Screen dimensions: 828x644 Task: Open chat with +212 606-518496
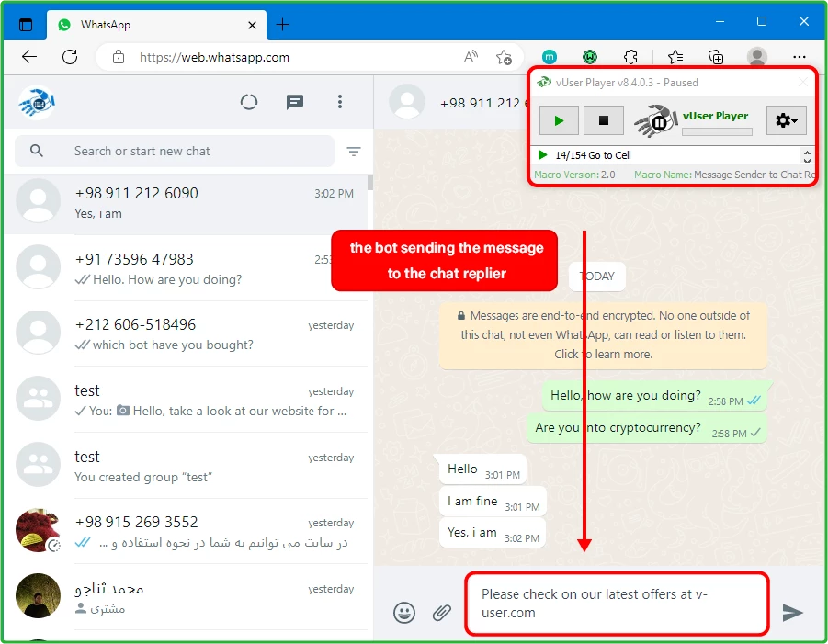186,333
